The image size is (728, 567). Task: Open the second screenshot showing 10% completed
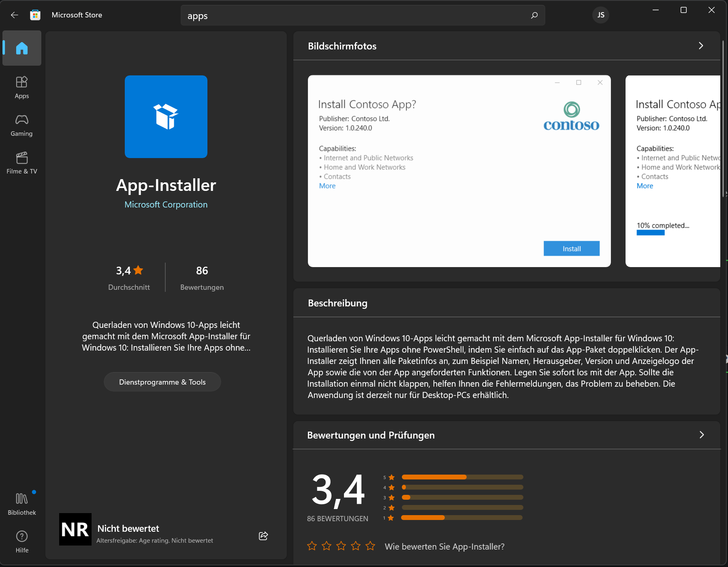673,171
